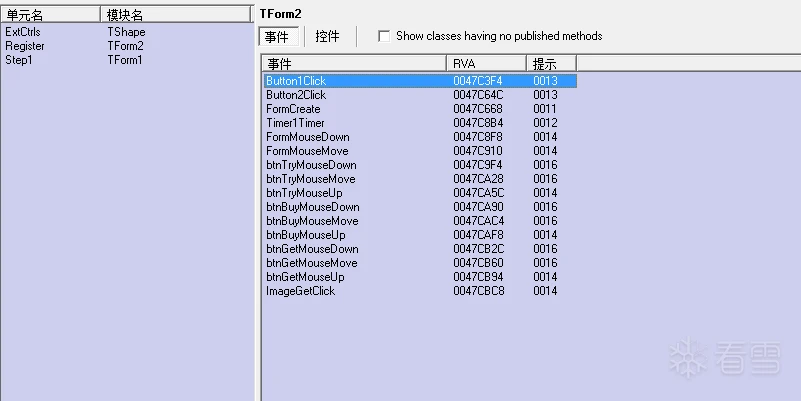Screen dimensions: 801x401
Task: Click TForm1 module name
Action: (125, 60)
